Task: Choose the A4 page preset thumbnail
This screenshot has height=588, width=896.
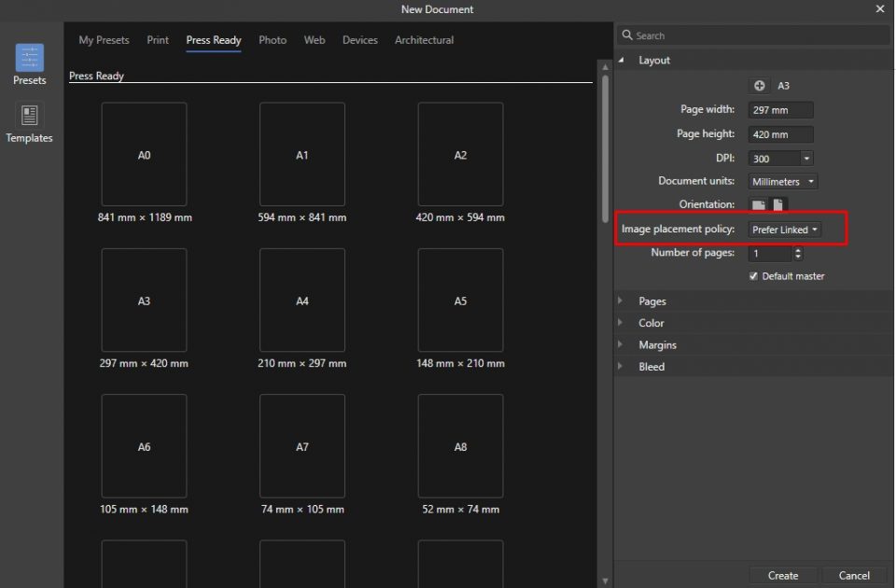Action: coord(302,301)
